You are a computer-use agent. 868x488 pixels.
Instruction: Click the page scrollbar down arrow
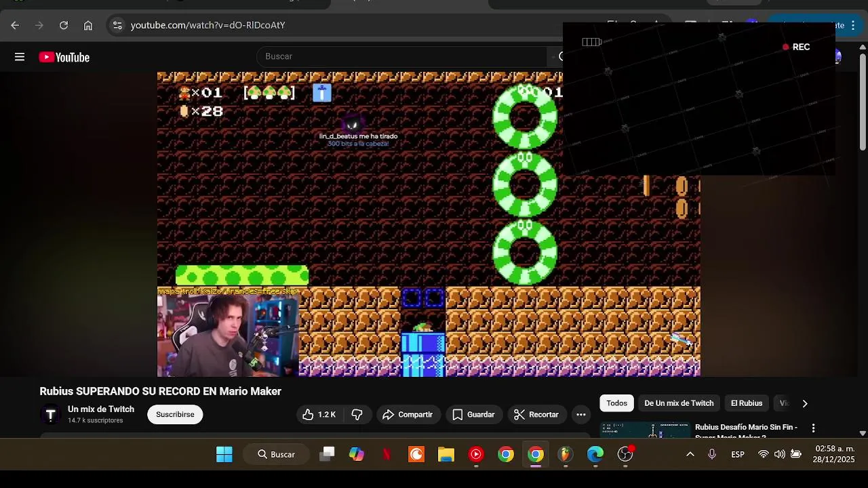863,433
